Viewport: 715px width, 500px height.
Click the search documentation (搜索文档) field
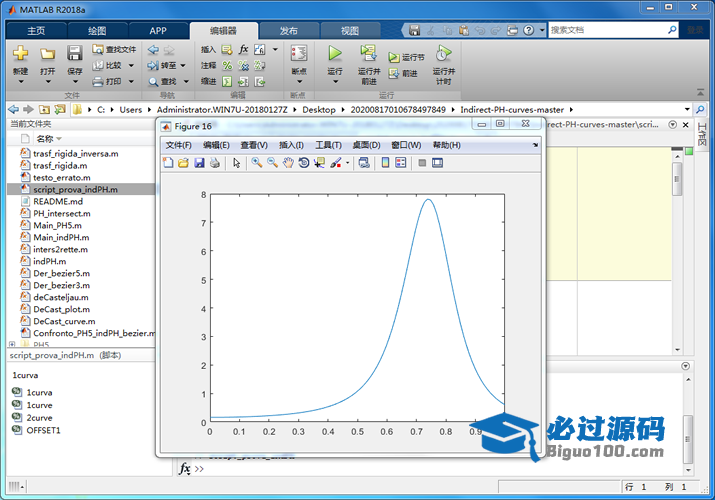pyautogui.click(x=607, y=30)
